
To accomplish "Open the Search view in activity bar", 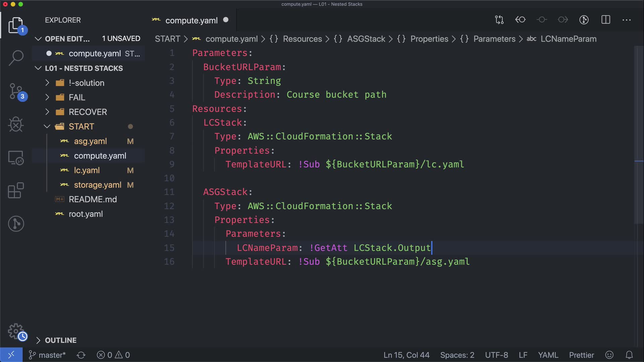I will point(16,58).
